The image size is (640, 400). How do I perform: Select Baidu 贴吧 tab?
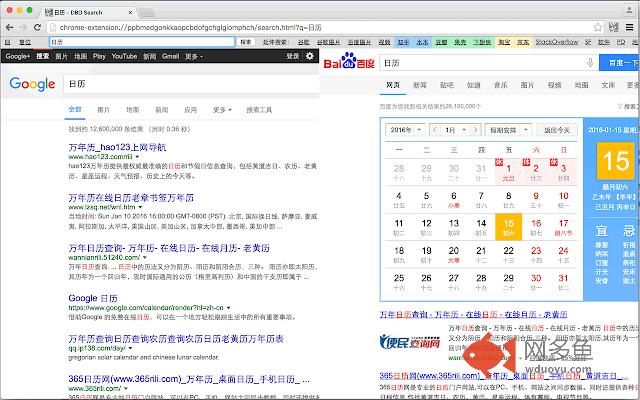[x=447, y=85]
